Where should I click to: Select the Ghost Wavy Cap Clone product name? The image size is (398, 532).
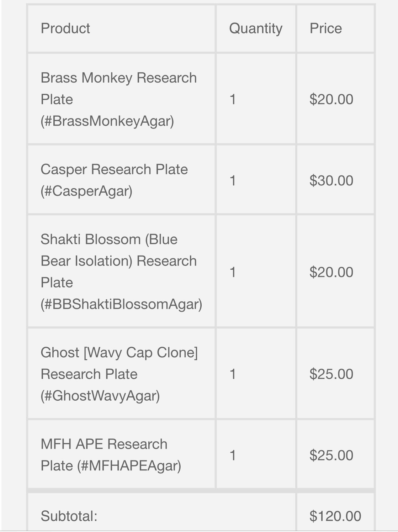119,374
